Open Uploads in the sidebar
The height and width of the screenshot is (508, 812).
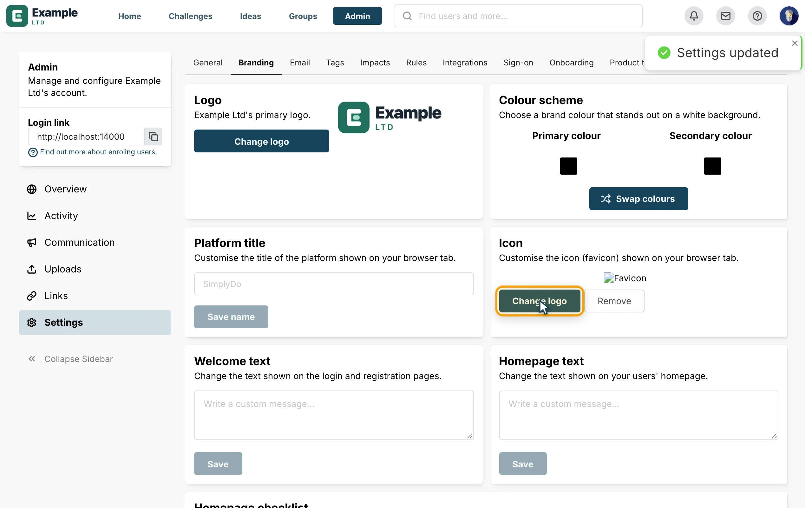click(95, 269)
